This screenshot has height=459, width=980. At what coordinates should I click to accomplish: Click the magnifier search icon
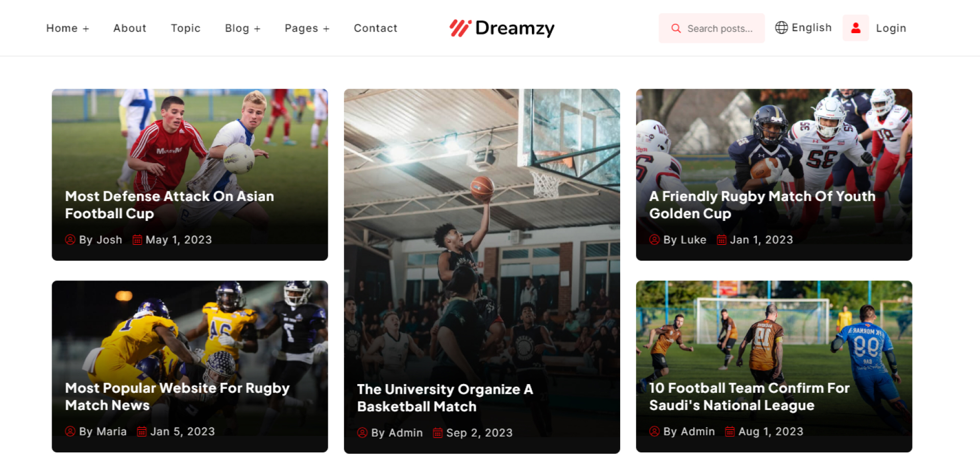676,29
